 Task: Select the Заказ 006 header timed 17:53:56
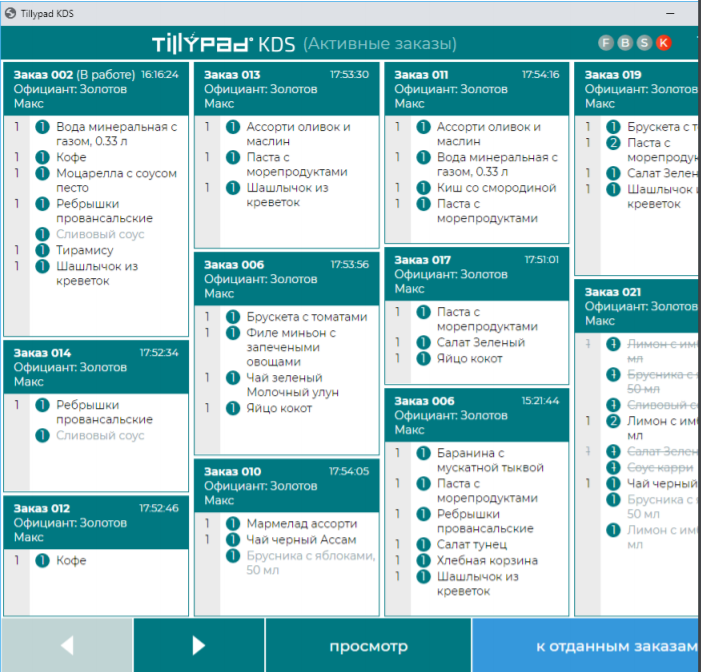coord(287,279)
